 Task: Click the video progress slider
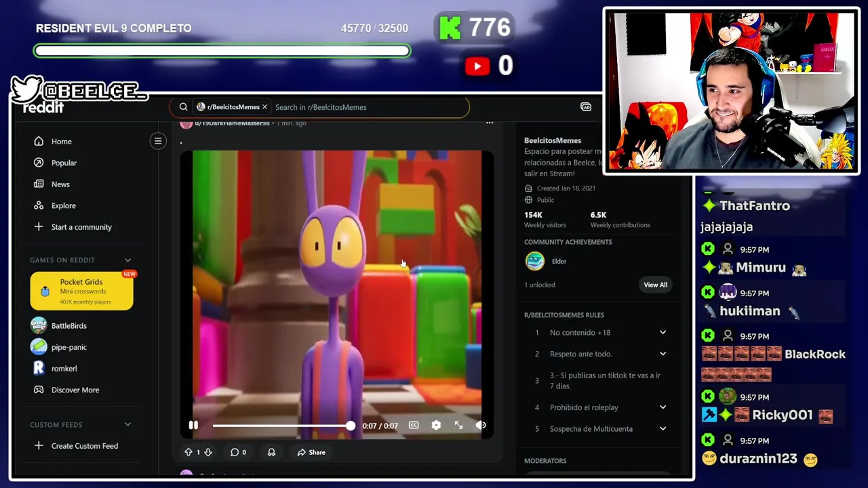click(x=283, y=426)
